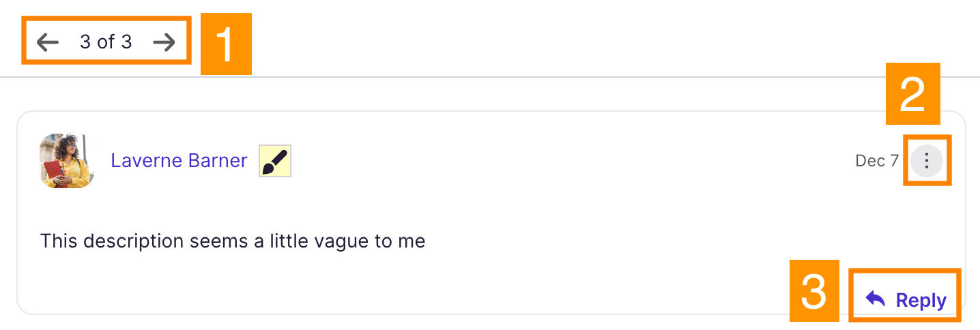Click the "3 of 3" comment counter
The height and width of the screenshot is (330, 980).
(106, 42)
